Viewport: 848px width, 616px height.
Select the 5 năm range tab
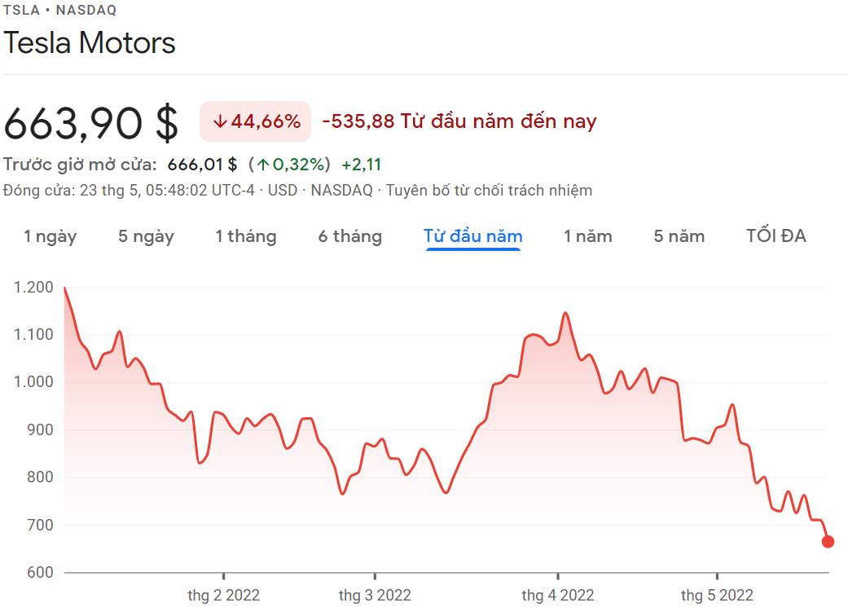pyautogui.click(x=679, y=236)
